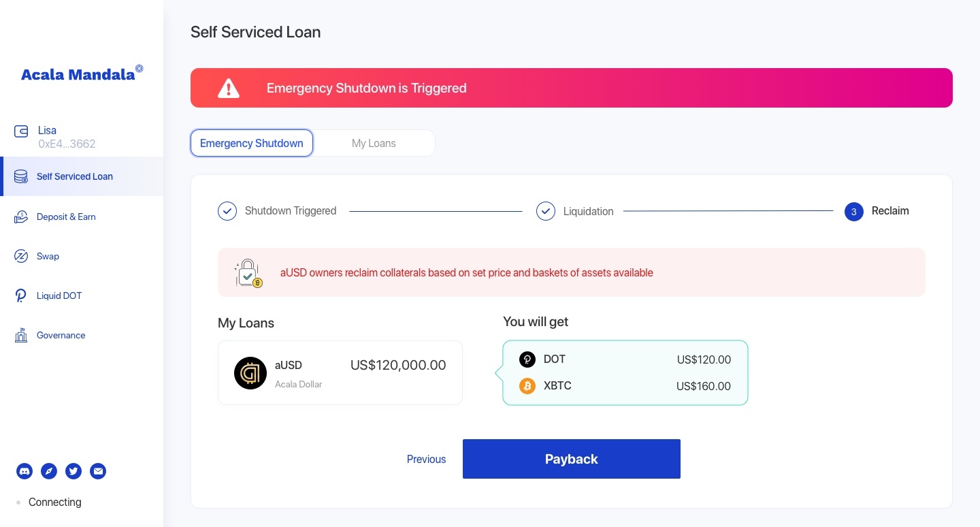Switch to the My Loans tab
Viewport: 980px width, 527px height.
374,143
